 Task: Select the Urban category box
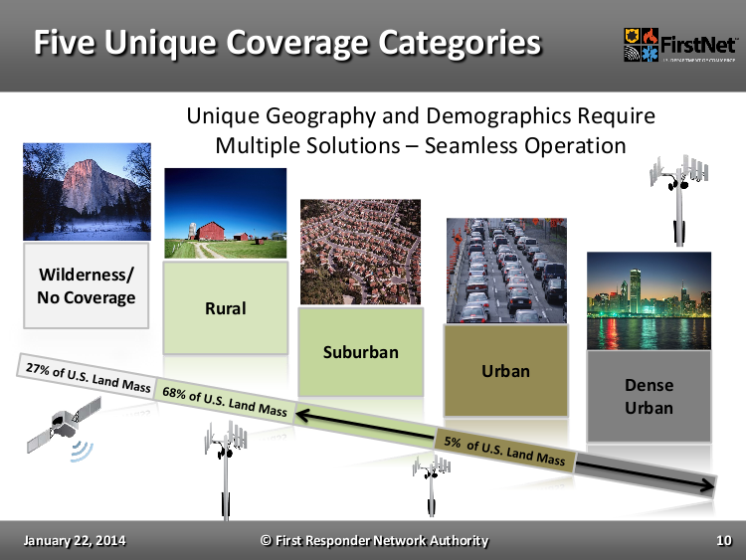pos(505,371)
